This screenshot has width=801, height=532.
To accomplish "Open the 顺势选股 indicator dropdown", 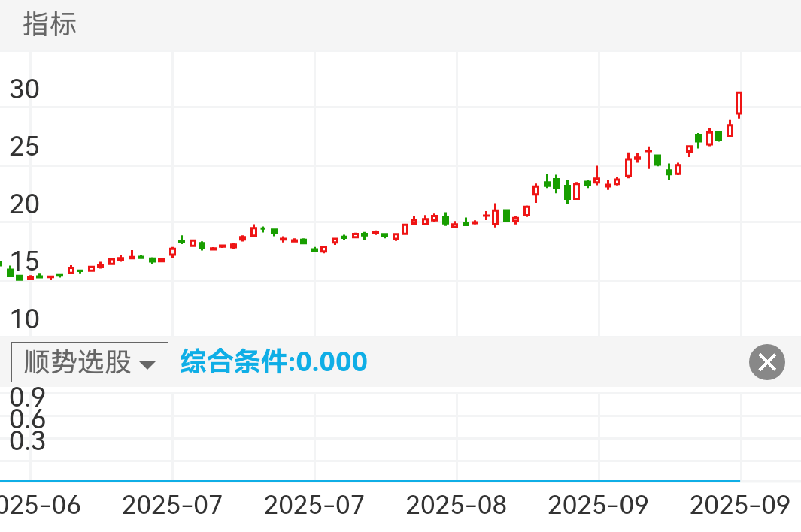I will 90,362.
